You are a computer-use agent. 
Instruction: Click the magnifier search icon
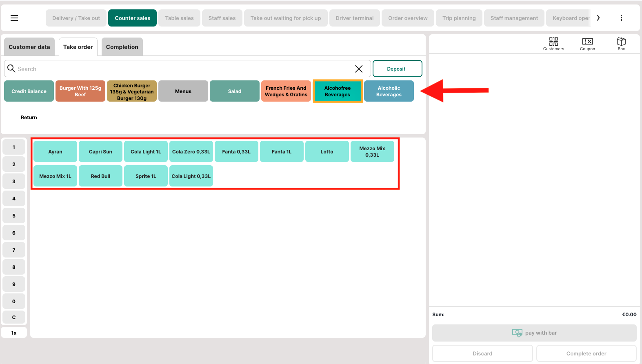tap(11, 69)
